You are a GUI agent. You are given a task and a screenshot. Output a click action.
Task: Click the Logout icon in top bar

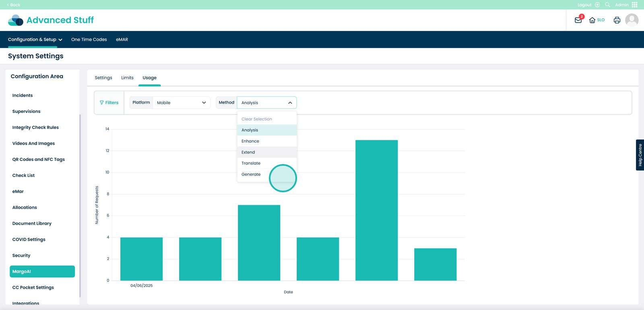597,5
